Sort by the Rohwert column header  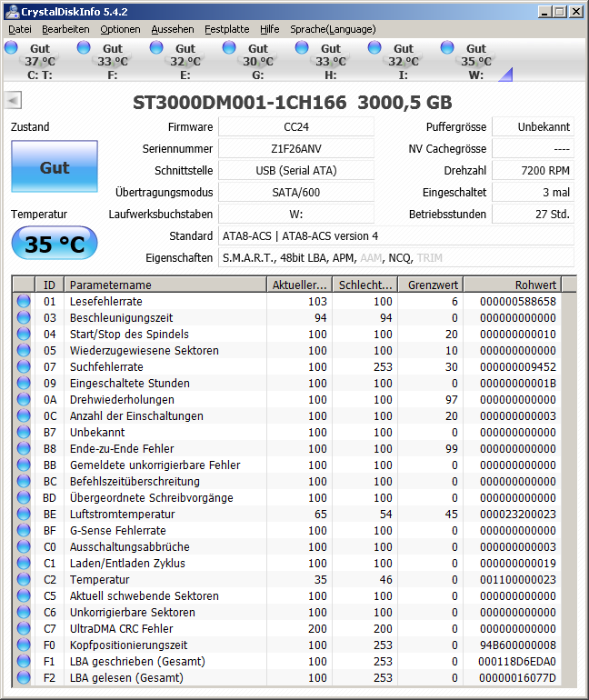[x=513, y=285]
